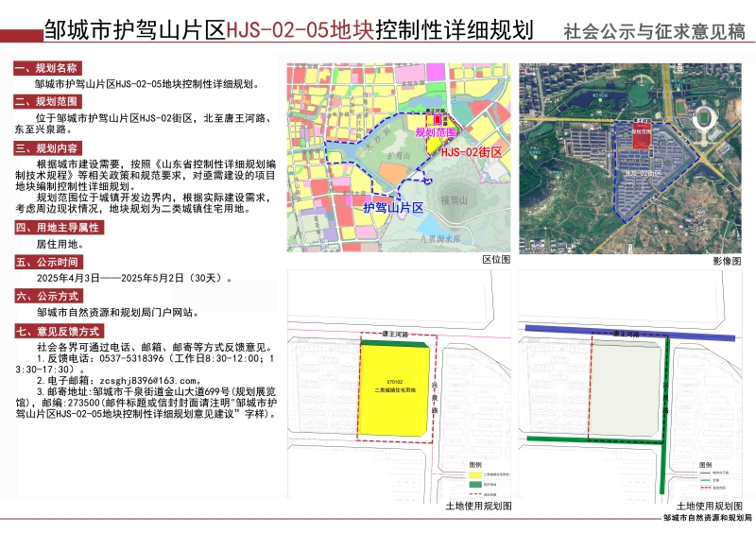Click the footer 邹城市自然资源和规划局
Image resolution: width=756 pixels, height=534 pixels.
(708, 518)
